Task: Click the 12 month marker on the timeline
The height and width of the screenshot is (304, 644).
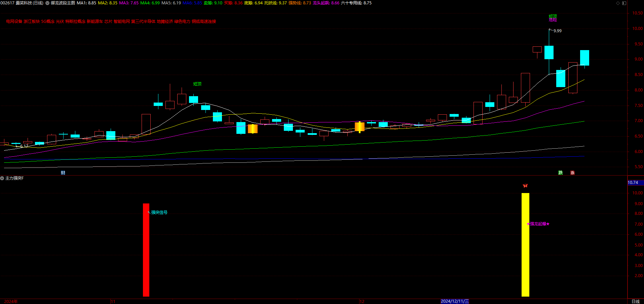Action: [x=362, y=302]
